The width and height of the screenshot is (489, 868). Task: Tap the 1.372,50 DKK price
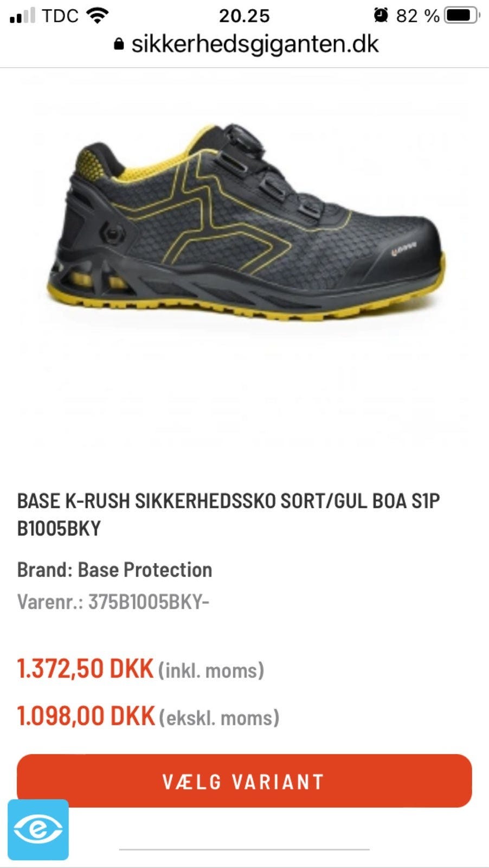pyautogui.click(x=85, y=668)
